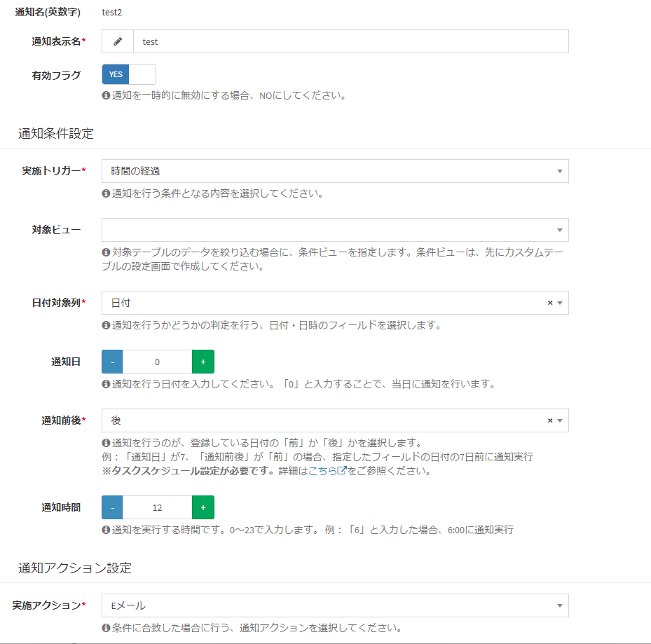The image size is (651, 644).
Task: Decrease 通知時間 with the minus button
Action: point(112,507)
